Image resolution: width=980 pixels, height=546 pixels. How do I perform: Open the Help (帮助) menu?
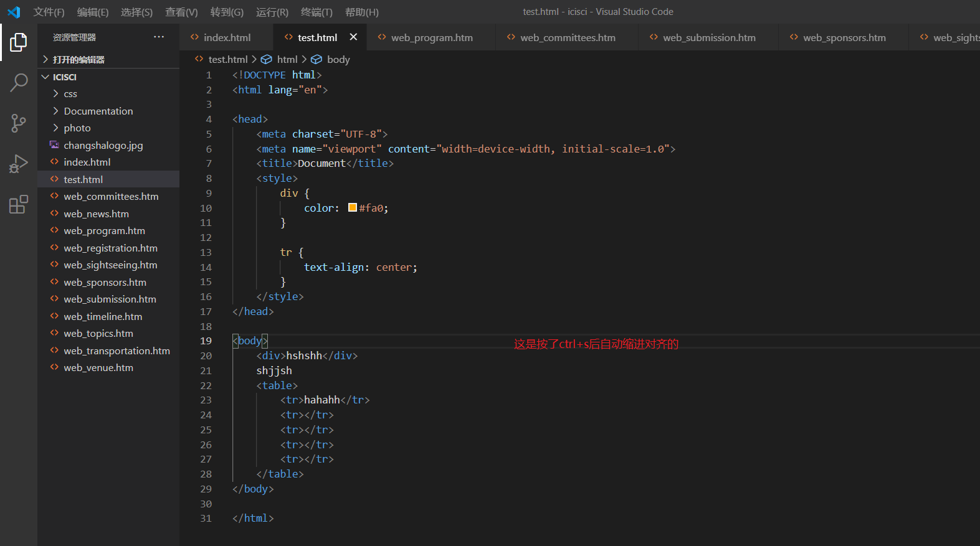pyautogui.click(x=362, y=12)
